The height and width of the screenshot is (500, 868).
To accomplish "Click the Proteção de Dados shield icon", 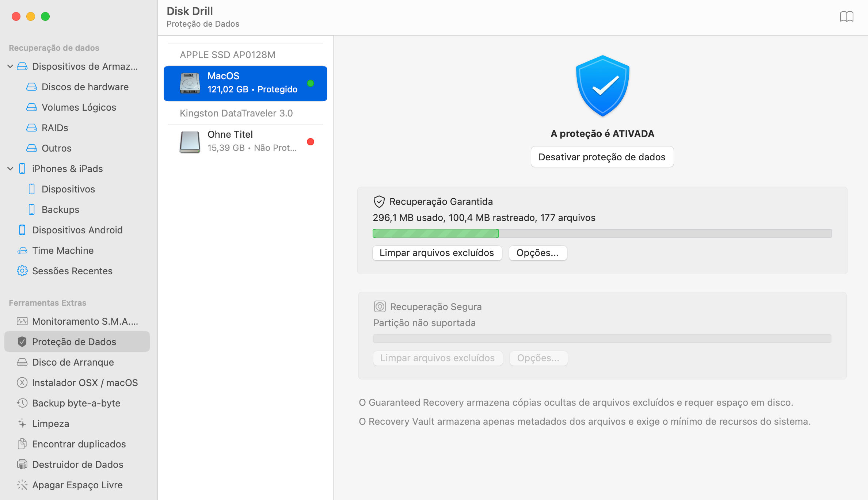I will coord(22,341).
